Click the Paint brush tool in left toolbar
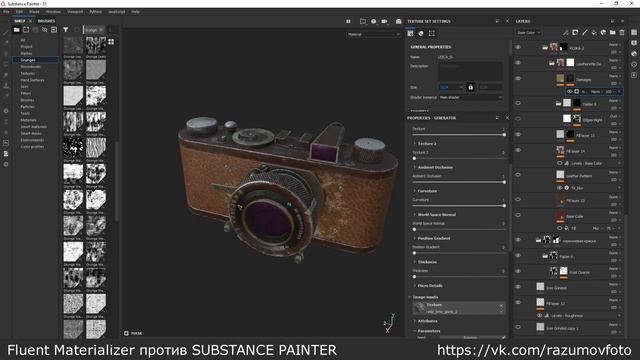This screenshot has height=360, width=640. (x=6, y=32)
